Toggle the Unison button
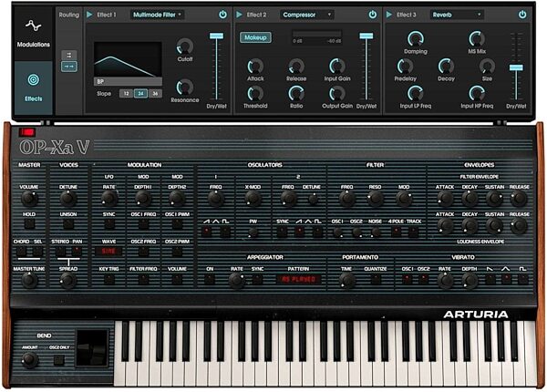Image resolution: width=547 pixels, height=392 pixels. (68, 224)
